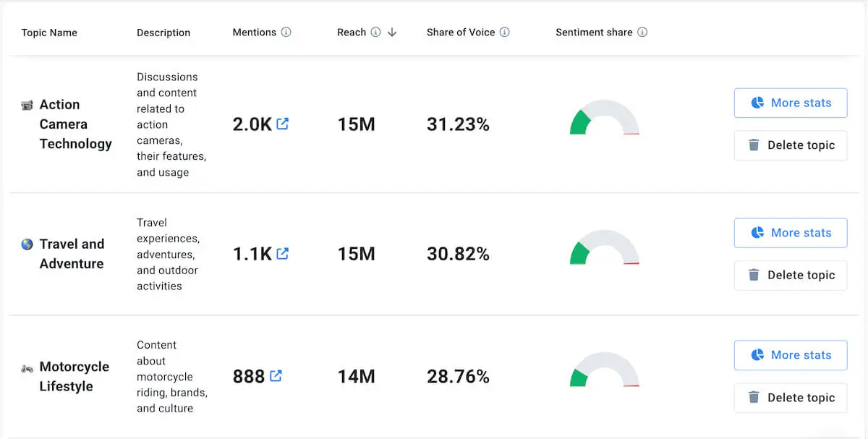The height and width of the screenshot is (439, 868).
Task: Click the Sentiment share info icon
Action: (643, 32)
